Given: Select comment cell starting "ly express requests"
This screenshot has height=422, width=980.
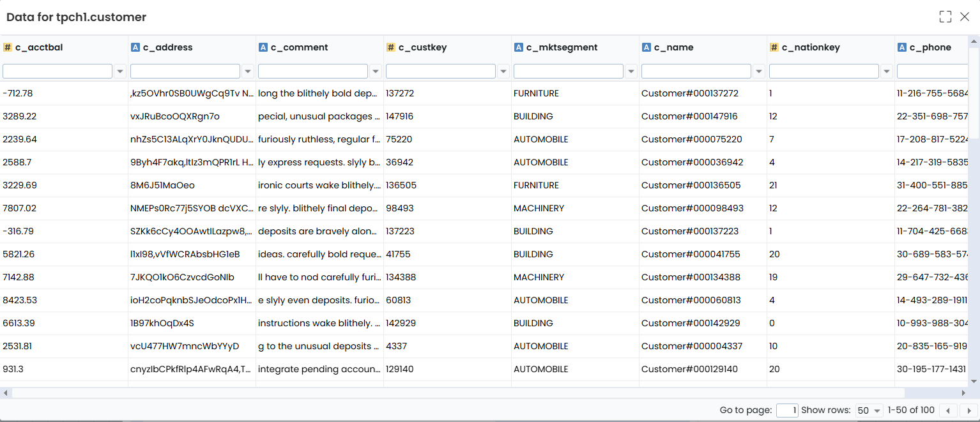Looking at the screenshot, I should (x=319, y=162).
